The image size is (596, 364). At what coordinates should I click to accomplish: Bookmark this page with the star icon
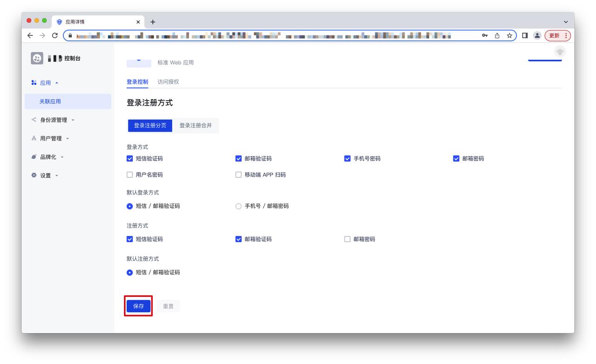[x=509, y=35]
